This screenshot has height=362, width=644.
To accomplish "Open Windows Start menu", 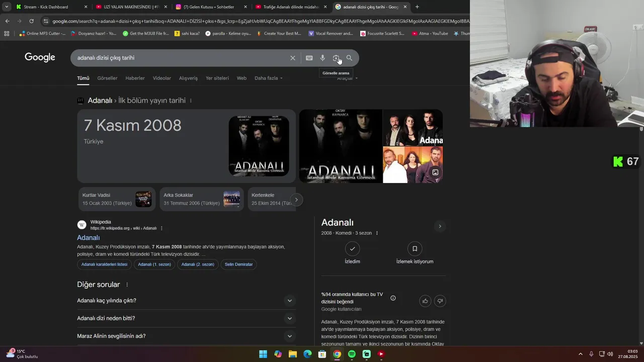I will (x=263, y=354).
